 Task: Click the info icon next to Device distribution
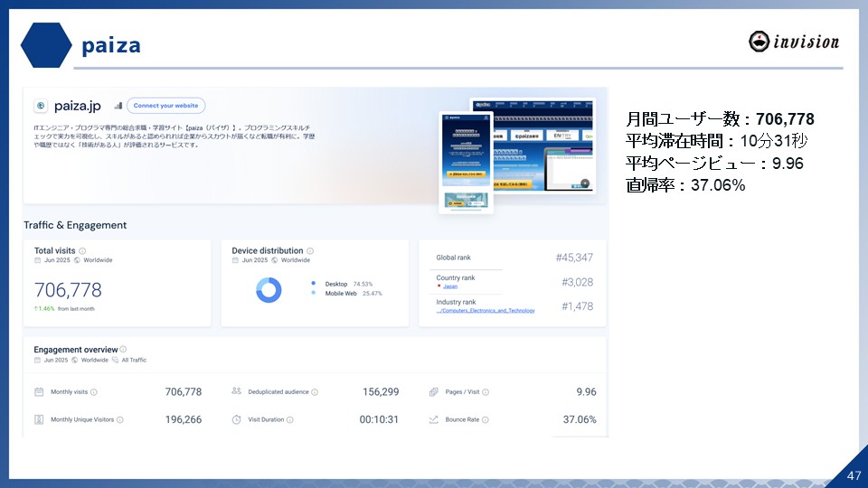pyautogui.click(x=310, y=250)
